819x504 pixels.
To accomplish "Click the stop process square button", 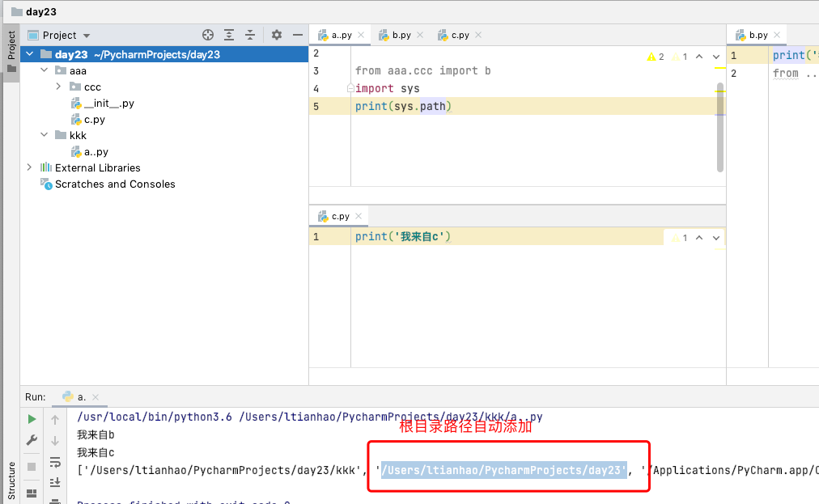I will (32, 467).
